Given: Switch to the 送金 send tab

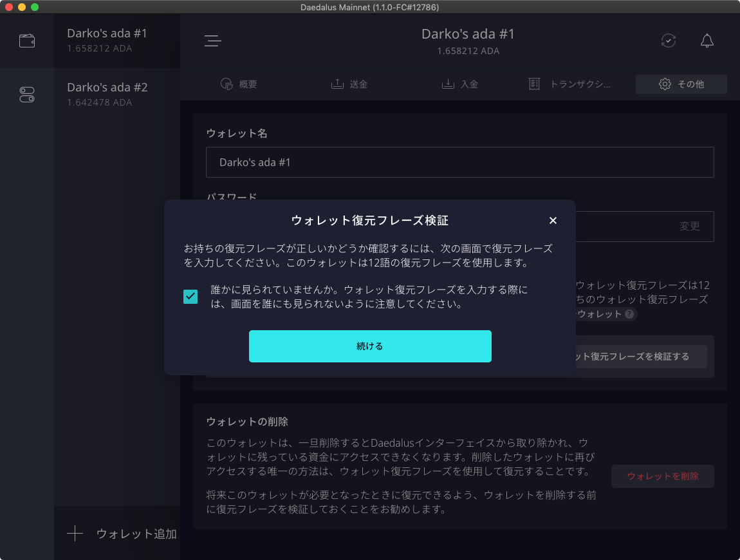Looking at the screenshot, I should tap(349, 84).
